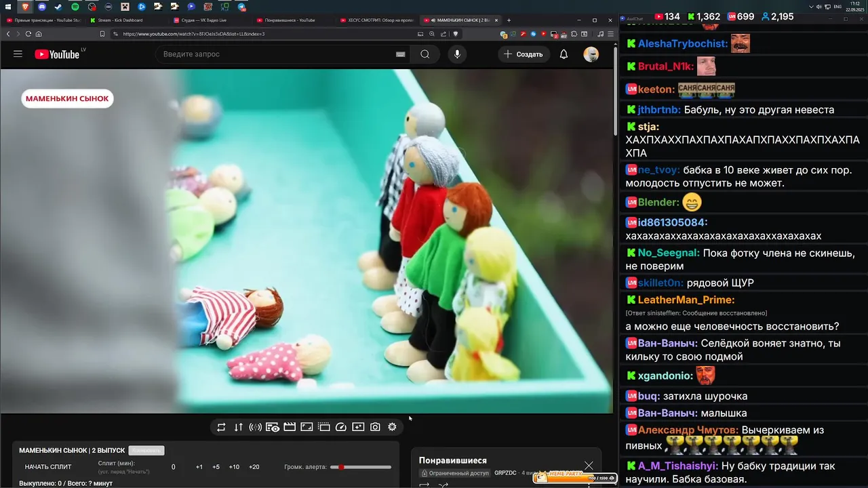This screenshot has width=868, height=488.
Task: Click username AleshaTrybochist in chat
Action: pos(683,43)
